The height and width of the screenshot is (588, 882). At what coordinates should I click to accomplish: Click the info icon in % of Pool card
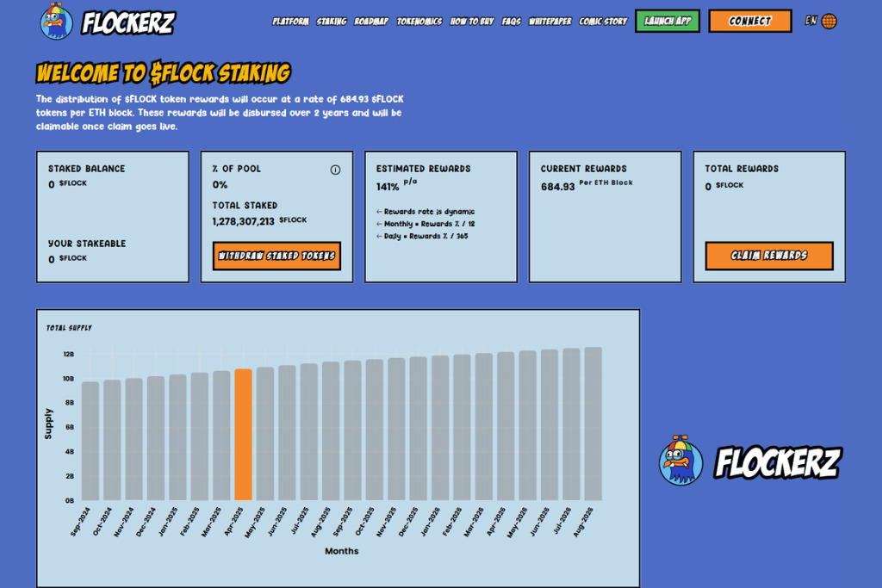click(335, 170)
